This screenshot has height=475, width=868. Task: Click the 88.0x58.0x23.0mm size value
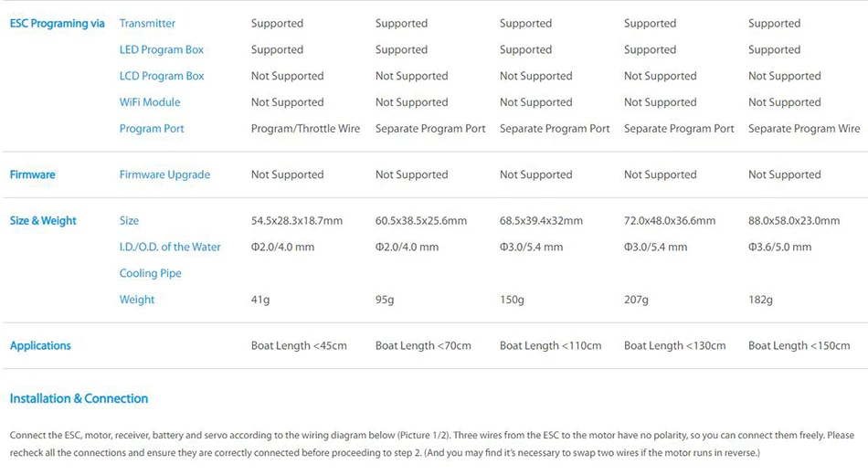click(794, 221)
